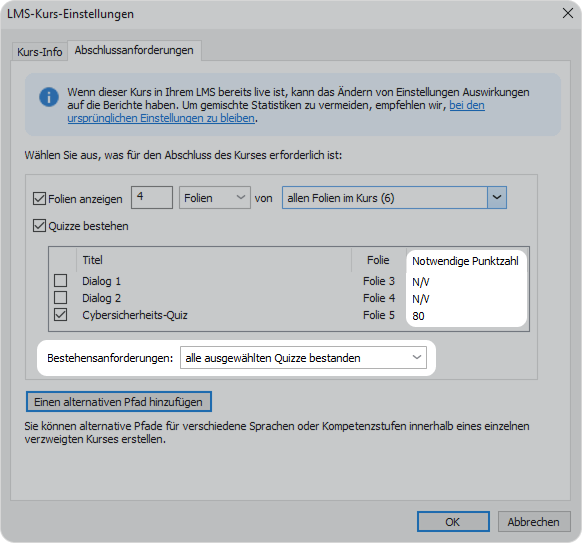Viewport: 582px width, 543px height.
Task: Click the Abbrechen button
Action: 534,521
